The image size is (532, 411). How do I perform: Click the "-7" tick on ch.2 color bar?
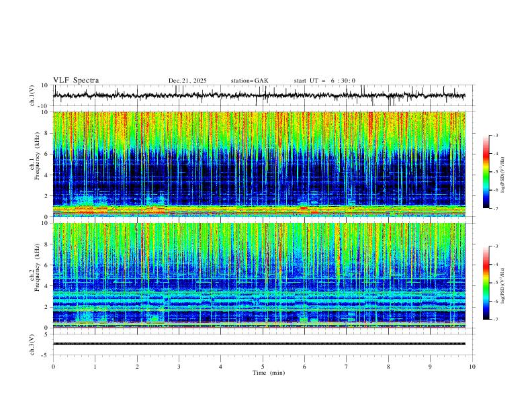coord(496,319)
